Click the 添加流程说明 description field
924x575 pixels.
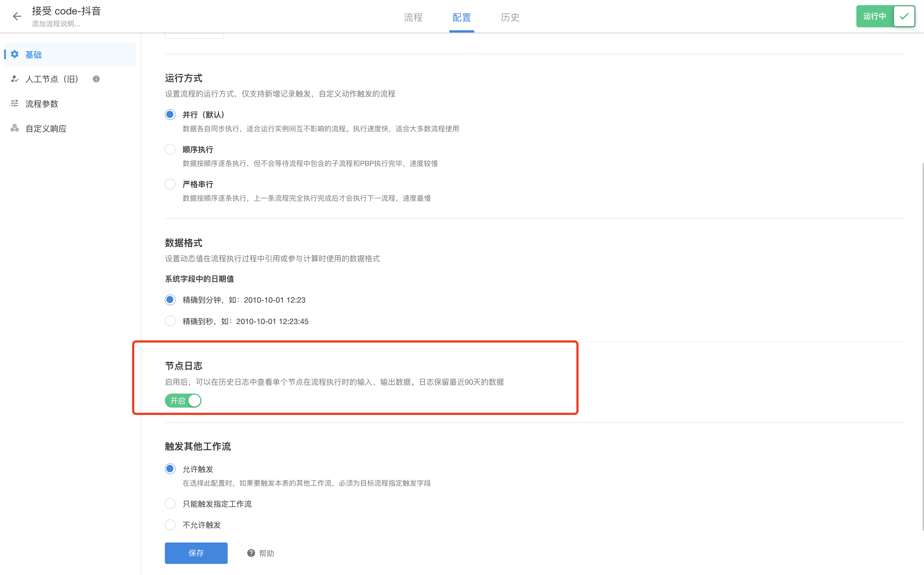tap(56, 24)
